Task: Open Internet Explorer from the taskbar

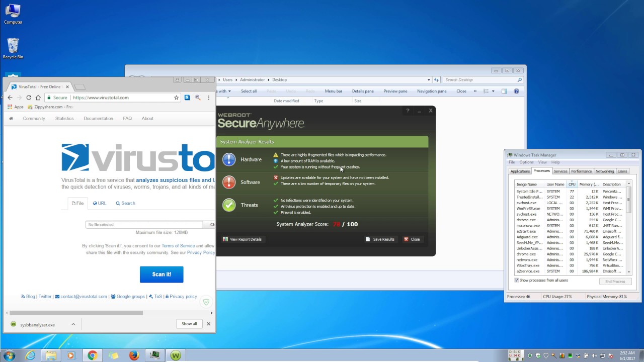Action: click(31, 355)
